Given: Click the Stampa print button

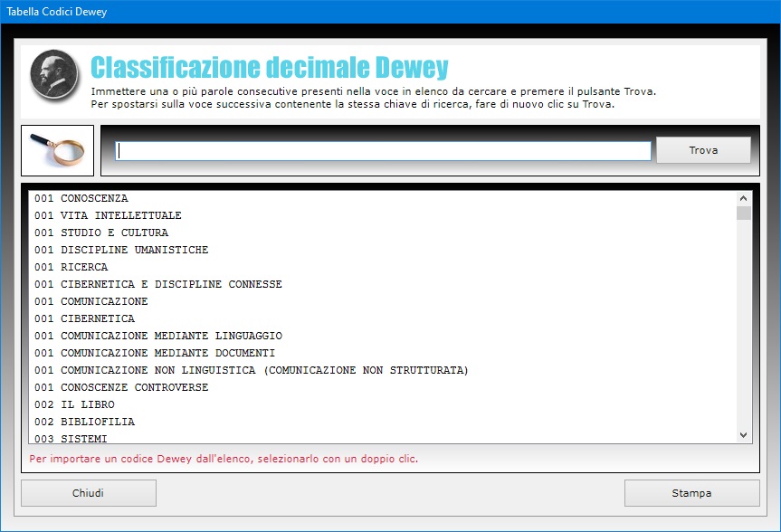Looking at the screenshot, I should pos(691,493).
